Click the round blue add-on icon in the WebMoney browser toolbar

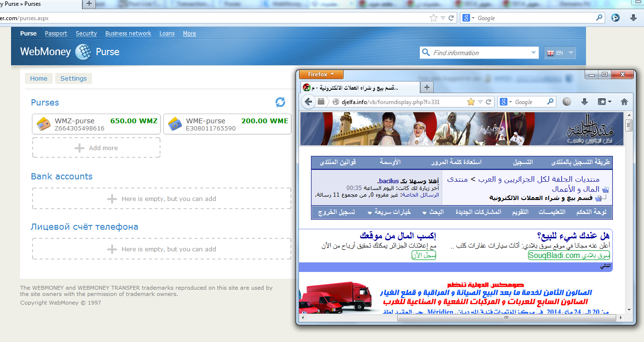pos(616,18)
